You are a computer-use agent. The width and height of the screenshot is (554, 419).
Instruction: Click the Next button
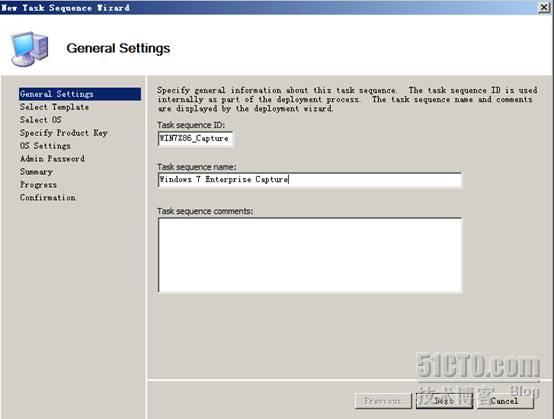(444, 401)
